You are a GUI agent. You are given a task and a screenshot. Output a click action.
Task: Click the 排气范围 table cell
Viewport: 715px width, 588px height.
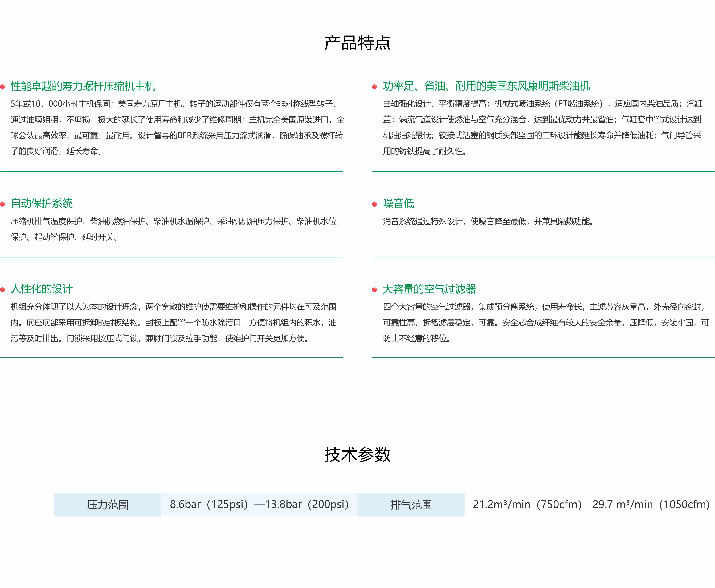(411, 505)
